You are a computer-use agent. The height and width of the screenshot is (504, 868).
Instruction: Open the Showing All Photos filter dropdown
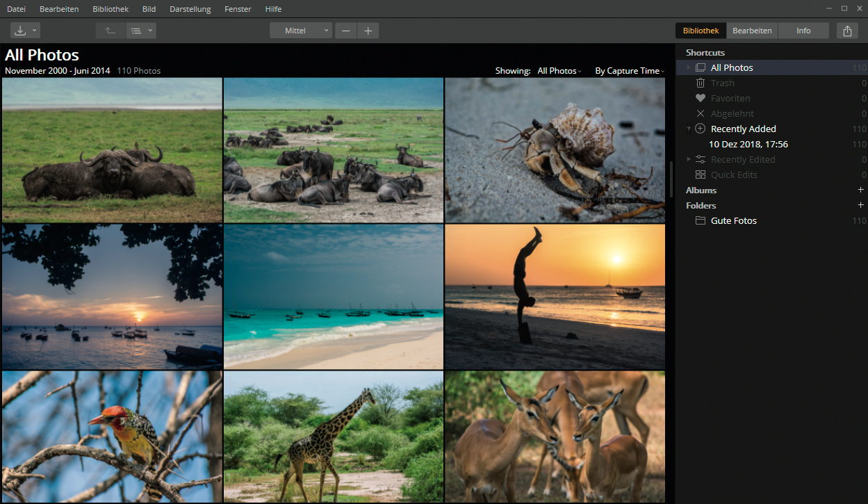559,71
